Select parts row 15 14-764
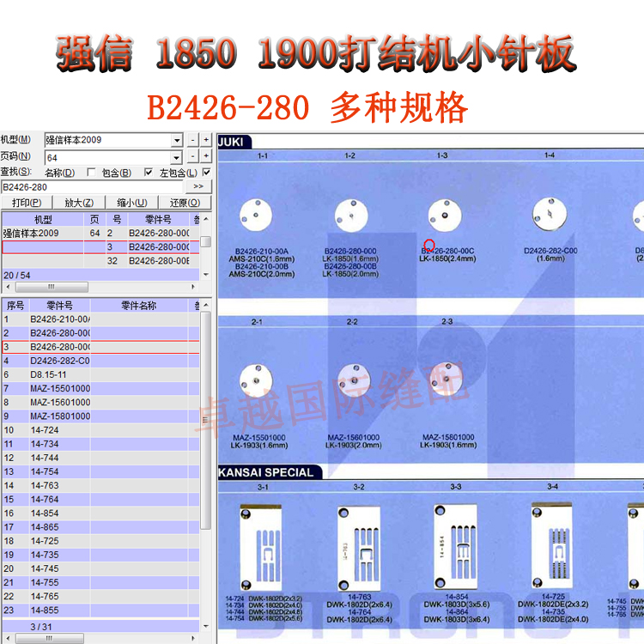 click(100, 500)
